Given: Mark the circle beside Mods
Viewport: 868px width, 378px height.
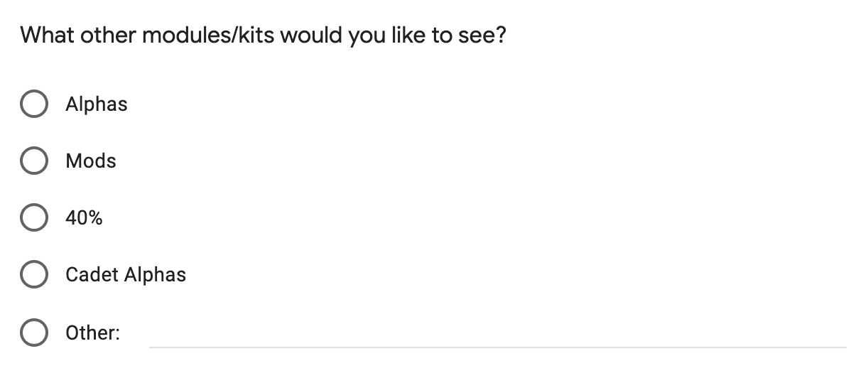Looking at the screenshot, I should tap(34, 161).
